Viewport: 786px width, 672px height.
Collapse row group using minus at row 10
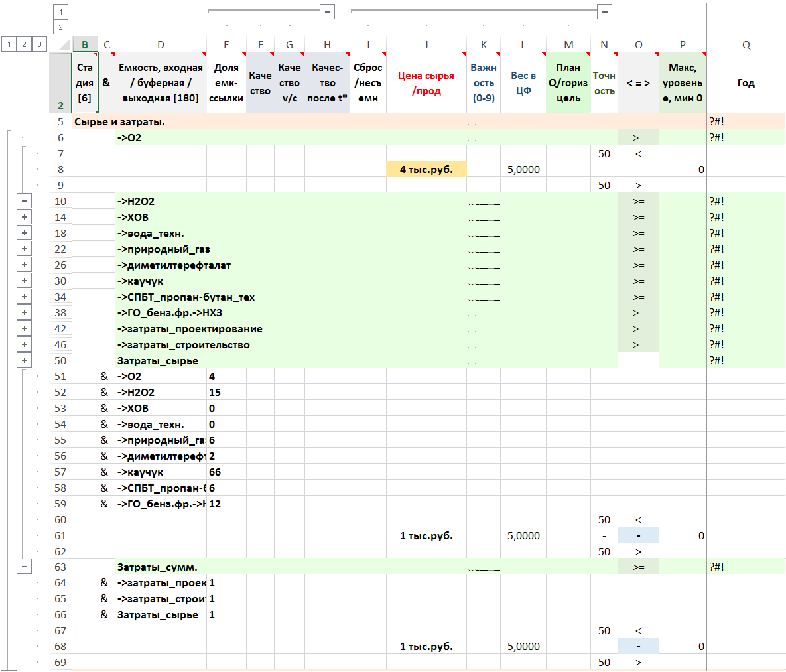[x=25, y=201]
